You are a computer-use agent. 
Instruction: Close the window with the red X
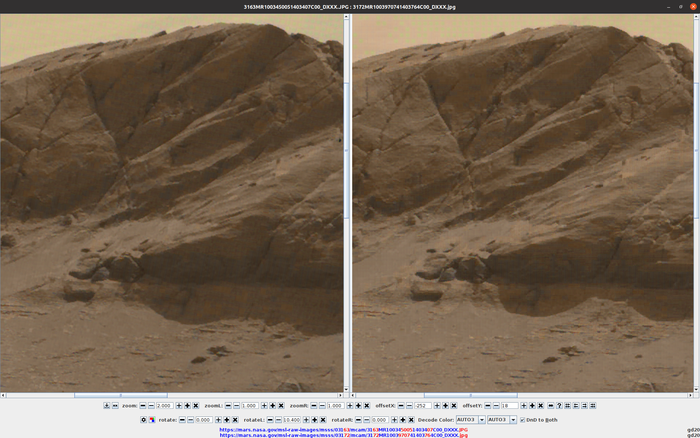(693, 7)
